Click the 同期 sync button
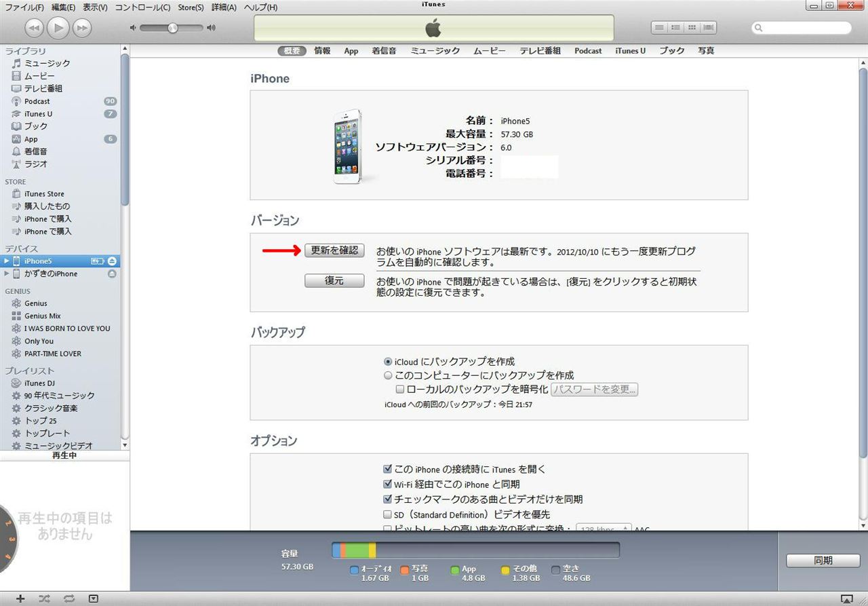Screen dimensions: 868x606 click(x=823, y=561)
